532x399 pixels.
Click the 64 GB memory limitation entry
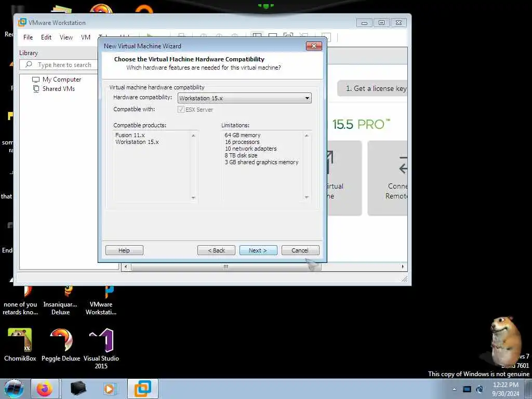[x=242, y=135]
